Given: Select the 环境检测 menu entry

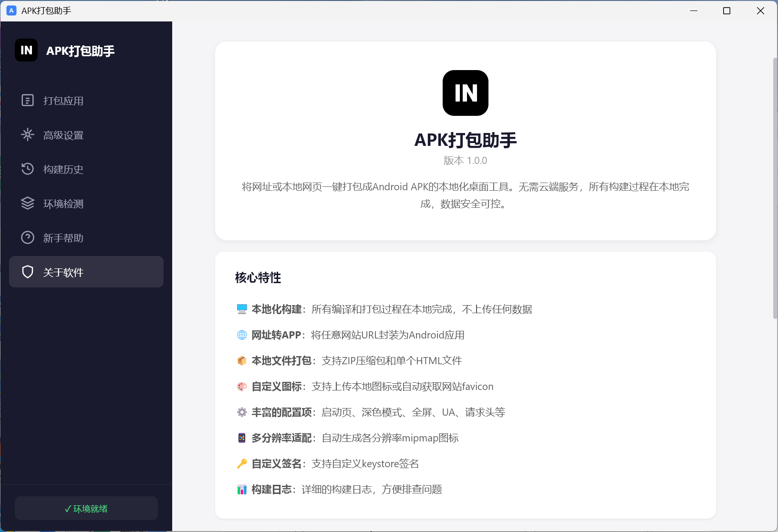Looking at the screenshot, I should [x=86, y=203].
